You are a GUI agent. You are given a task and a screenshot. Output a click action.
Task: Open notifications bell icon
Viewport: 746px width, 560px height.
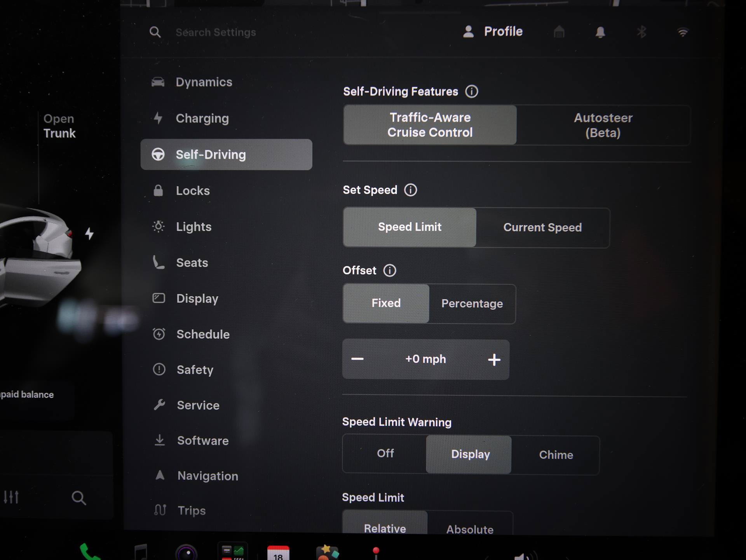(x=600, y=32)
